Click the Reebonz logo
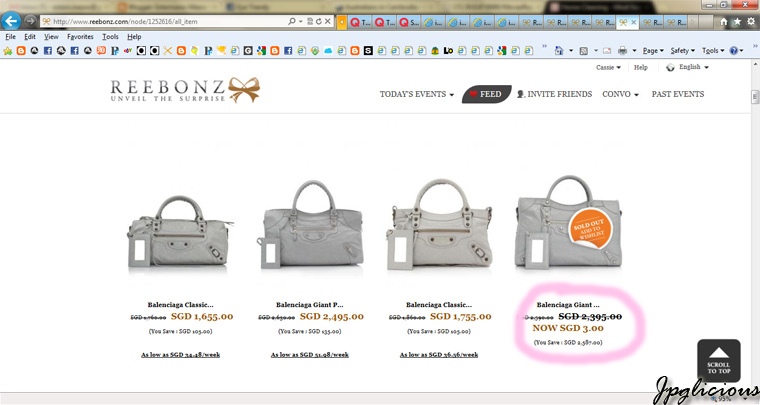The width and height of the screenshot is (760, 405). click(x=185, y=90)
